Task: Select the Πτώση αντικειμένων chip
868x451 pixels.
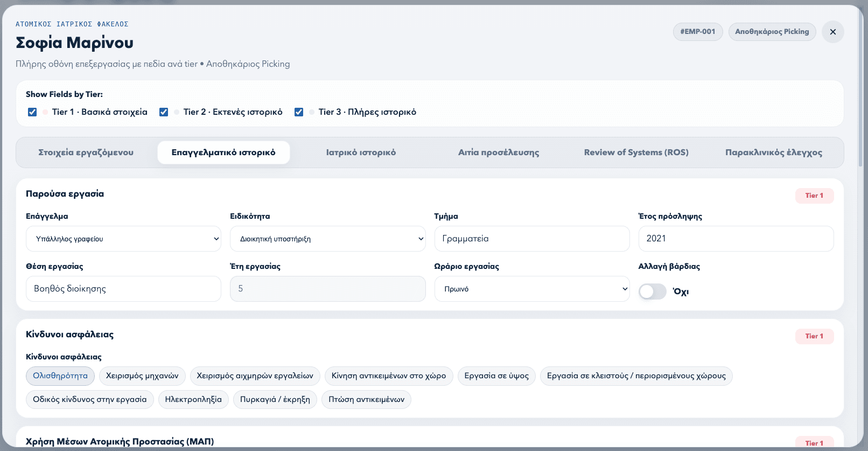Action: tap(367, 400)
